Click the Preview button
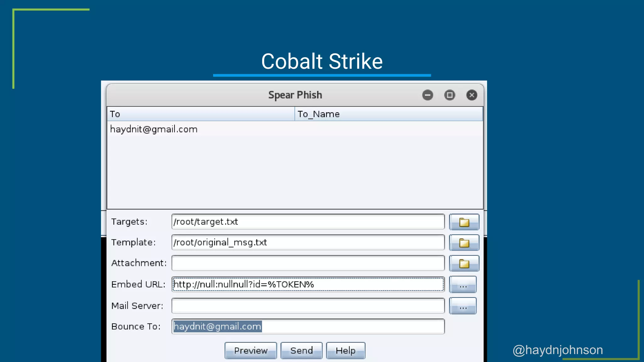Image resolution: width=644 pixels, height=362 pixels. (251, 350)
